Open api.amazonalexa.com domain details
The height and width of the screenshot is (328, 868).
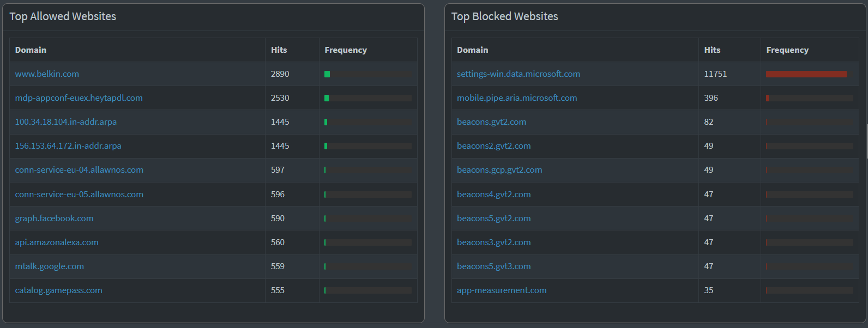coord(57,242)
